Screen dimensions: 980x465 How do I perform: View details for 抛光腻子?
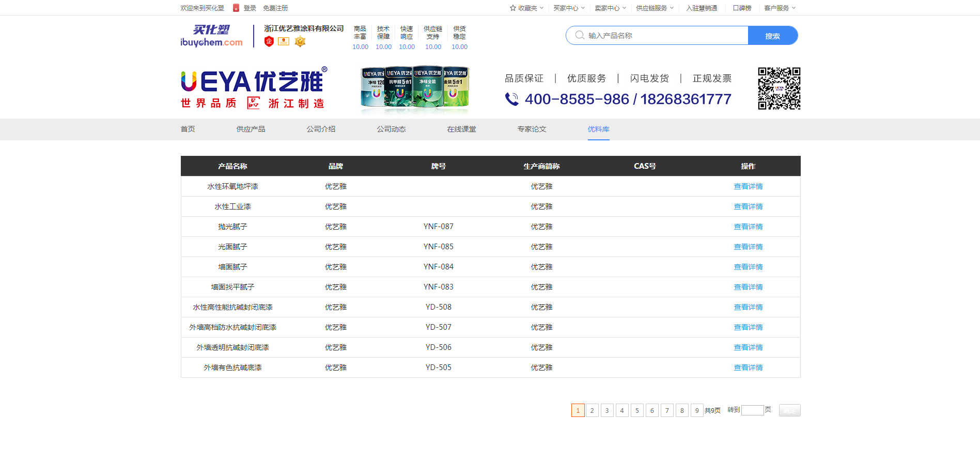pyautogui.click(x=748, y=227)
